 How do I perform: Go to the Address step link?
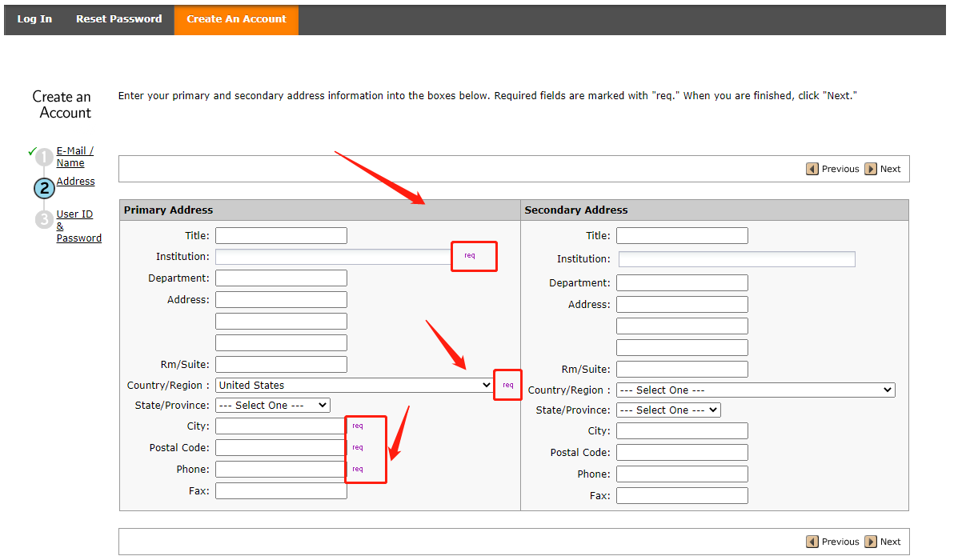(75, 181)
